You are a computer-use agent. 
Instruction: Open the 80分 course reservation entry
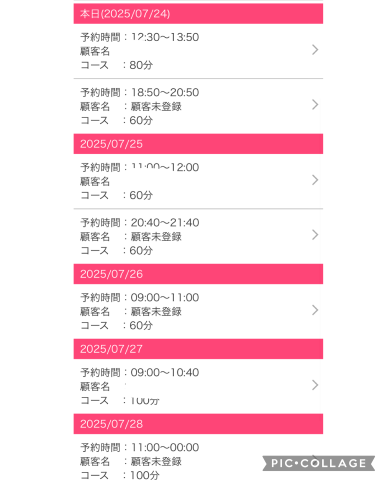pos(198,51)
